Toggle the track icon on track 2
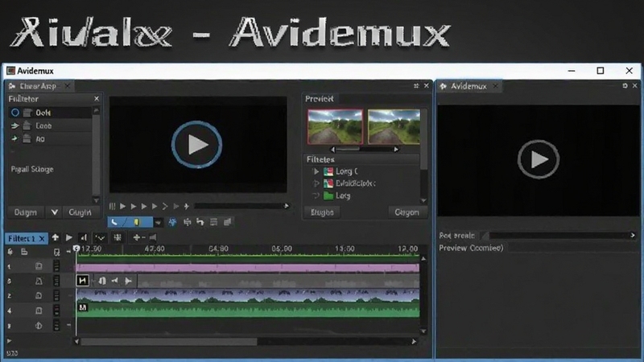 39,295
